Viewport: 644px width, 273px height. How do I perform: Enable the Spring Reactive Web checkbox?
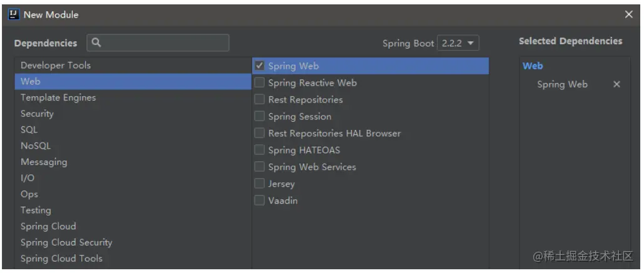click(x=259, y=82)
